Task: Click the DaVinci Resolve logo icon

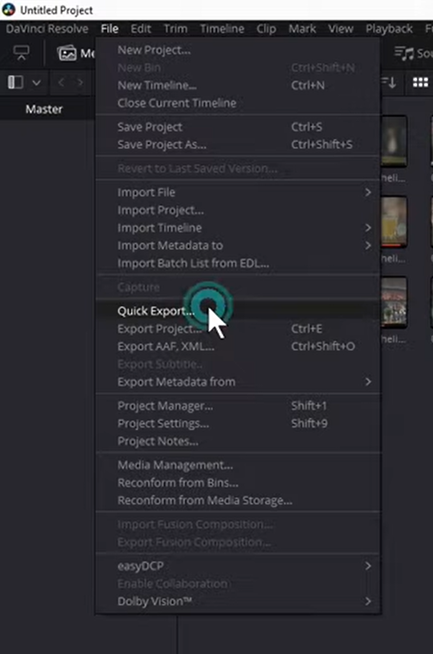Action: coord(8,9)
